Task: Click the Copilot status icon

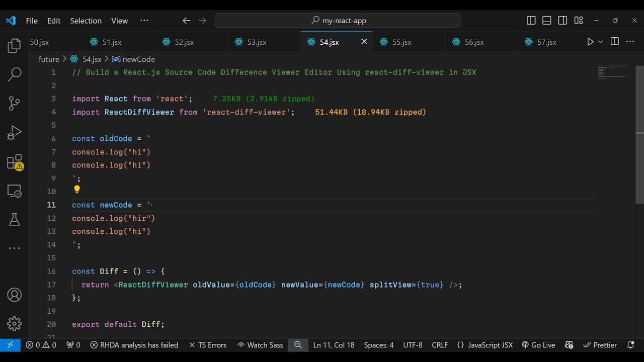Action: pyautogui.click(x=569, y=345)
